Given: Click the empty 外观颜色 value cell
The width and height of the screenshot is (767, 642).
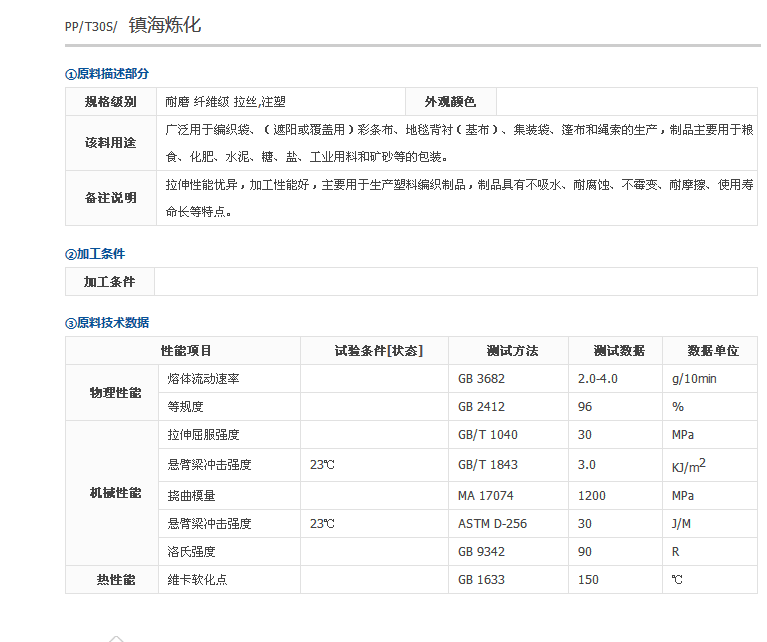Looking at the screenshot, I should click(x=626, y=102).
